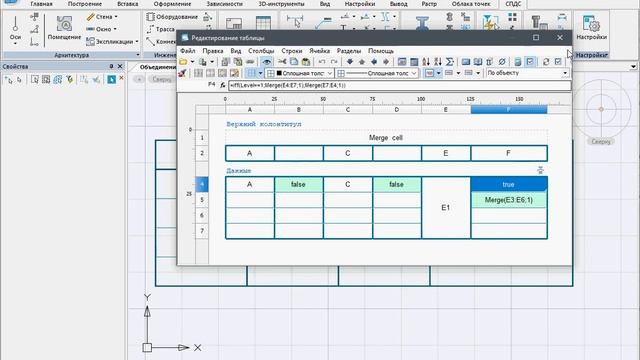Click the blue down-arrow move icon
Viewport: 640px width, 360px height.
[x=350, y=62]
